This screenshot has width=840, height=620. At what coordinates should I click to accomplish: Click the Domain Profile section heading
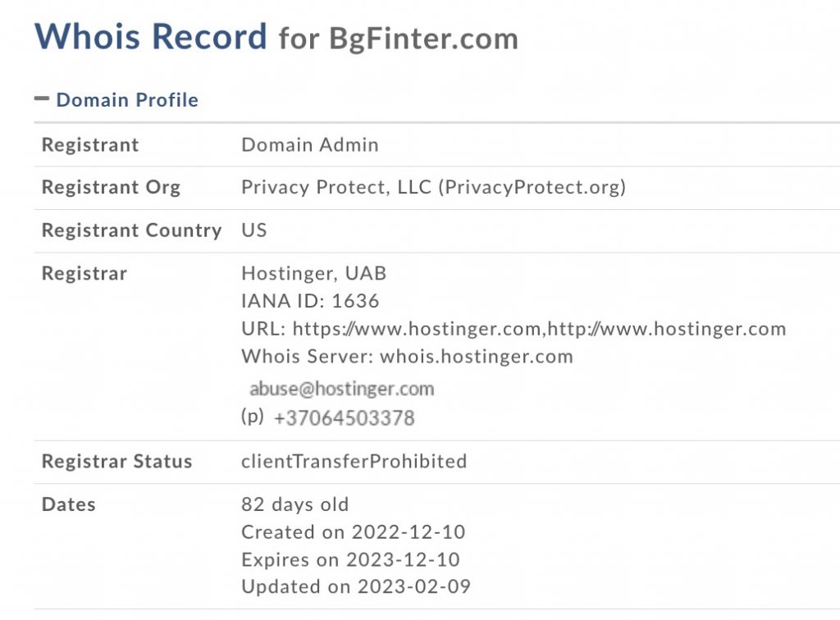[127, 100]
